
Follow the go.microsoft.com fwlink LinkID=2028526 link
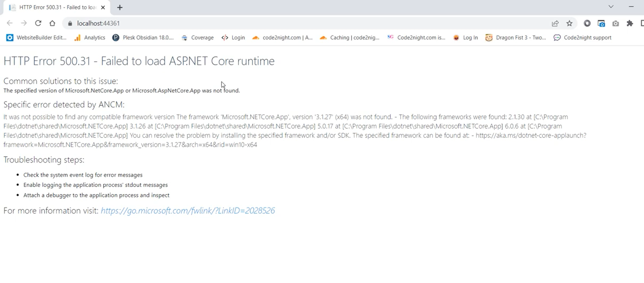click(x=188, y=211)
